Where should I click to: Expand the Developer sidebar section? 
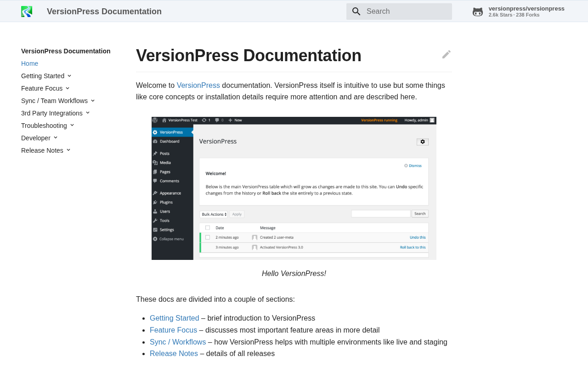pyautogui.click(x=56, y=138)
